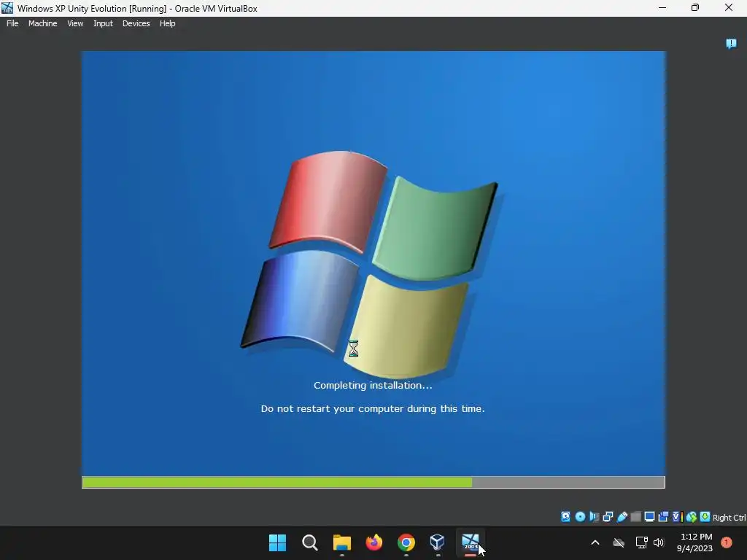Open the volume control in tray

pyautogui.click(x=659, y=542)
